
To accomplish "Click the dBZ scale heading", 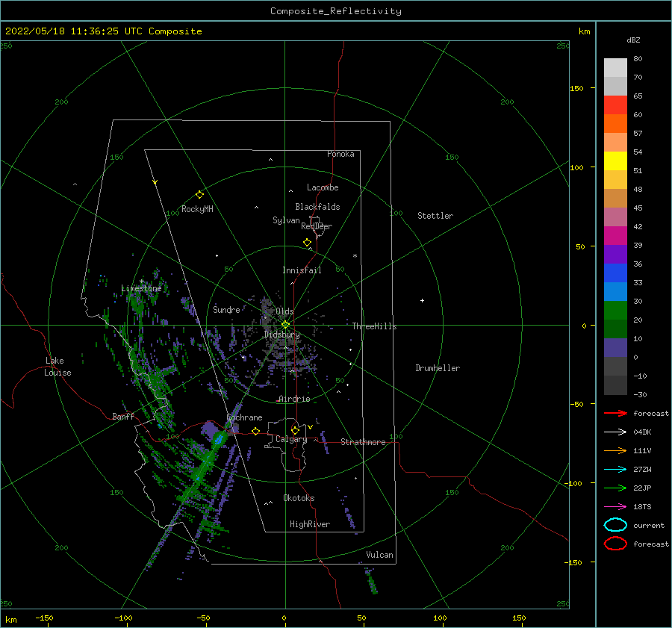I will point(633,40).
